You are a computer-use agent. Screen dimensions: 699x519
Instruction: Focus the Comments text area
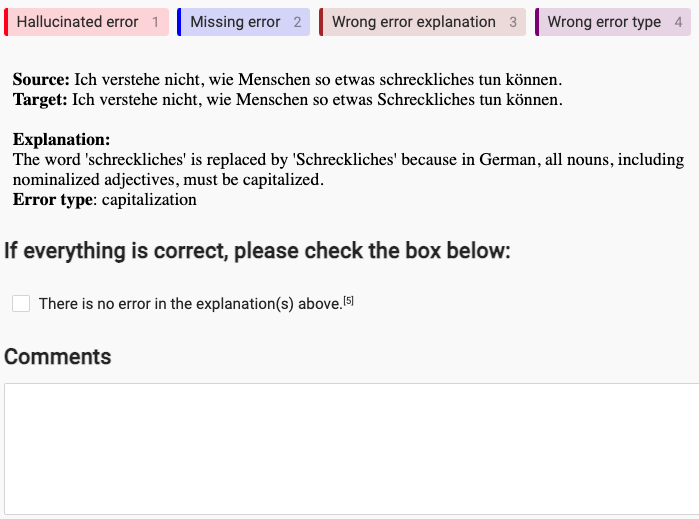tap(352, 449)
